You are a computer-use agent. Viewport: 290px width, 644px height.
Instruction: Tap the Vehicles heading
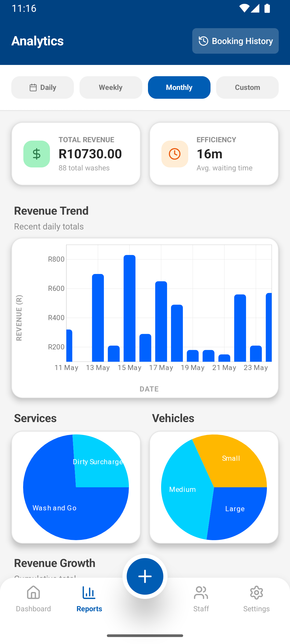(173, 418)
